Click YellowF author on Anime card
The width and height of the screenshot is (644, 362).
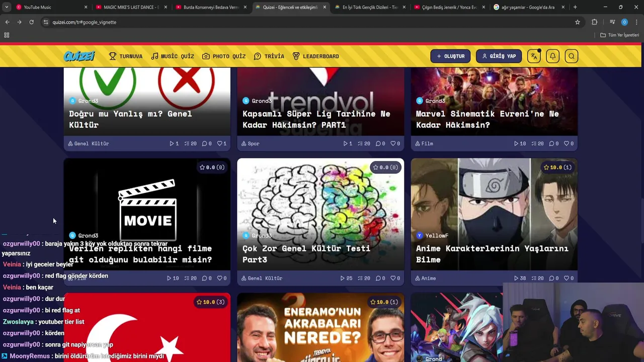(432, 236)
